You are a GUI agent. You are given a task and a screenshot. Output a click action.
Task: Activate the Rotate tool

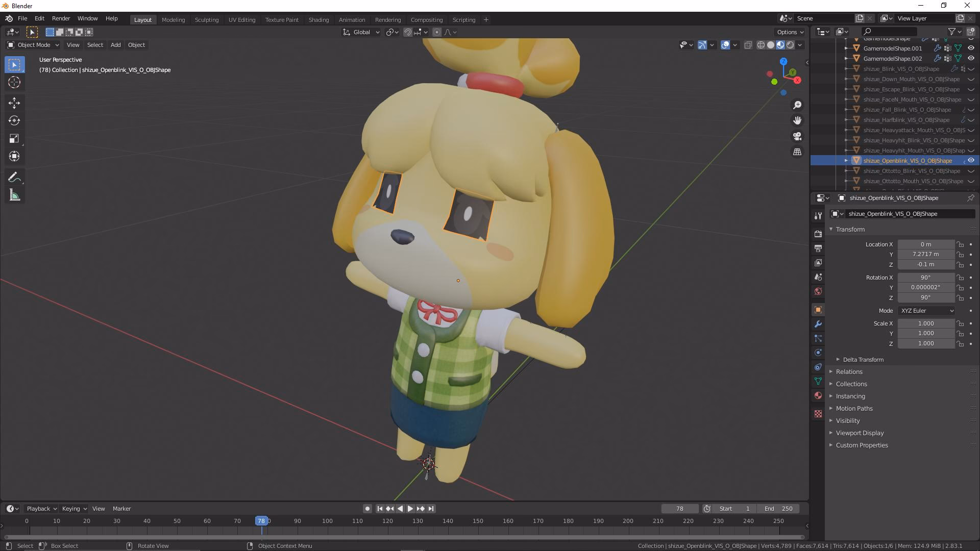14,121
